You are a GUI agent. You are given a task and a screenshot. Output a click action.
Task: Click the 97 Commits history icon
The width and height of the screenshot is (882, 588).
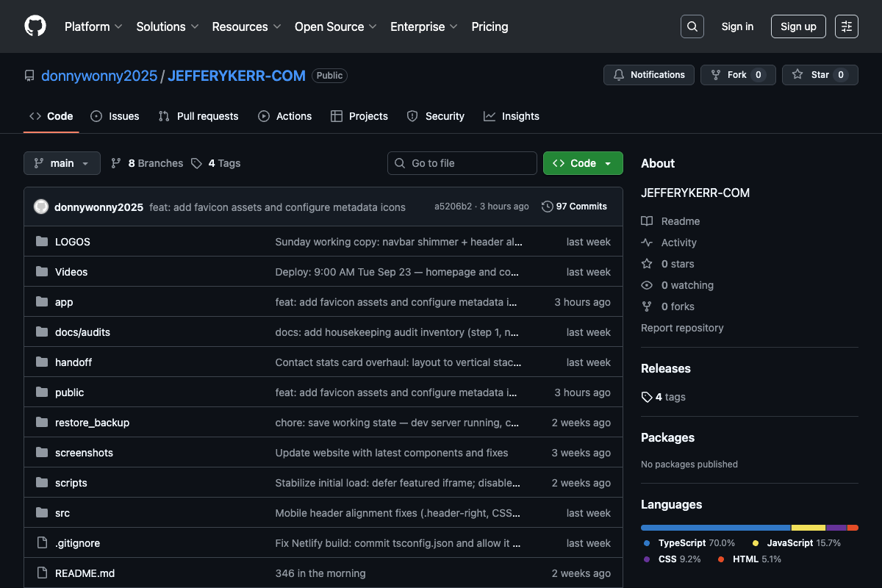[547, 207]
